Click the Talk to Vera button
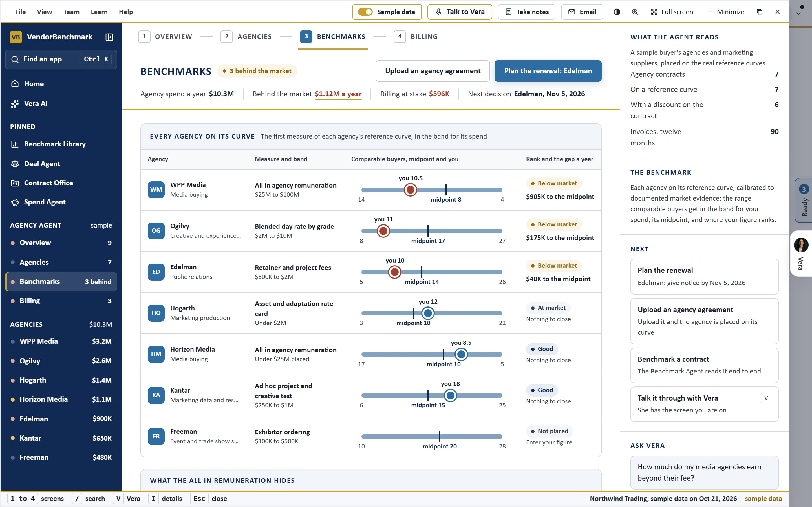Viewport: 812px width, 507px height. pyautogui.click(x=460, y=12)
